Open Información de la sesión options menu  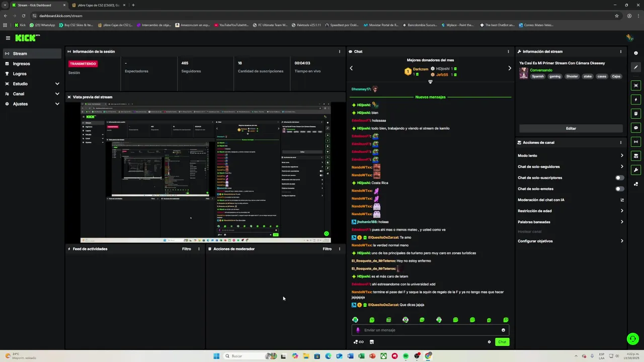(340, 51)
